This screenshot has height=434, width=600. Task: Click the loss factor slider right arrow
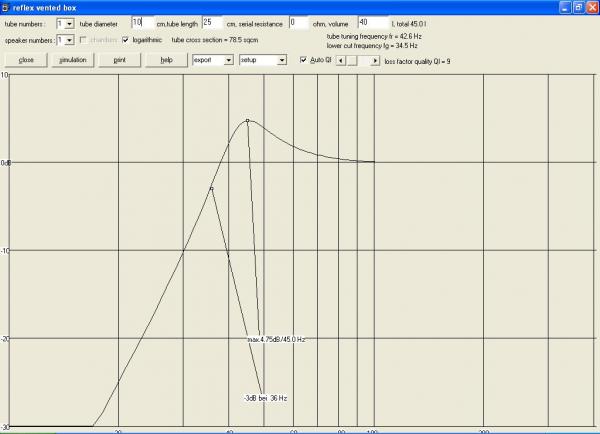(x=376, y=60)
